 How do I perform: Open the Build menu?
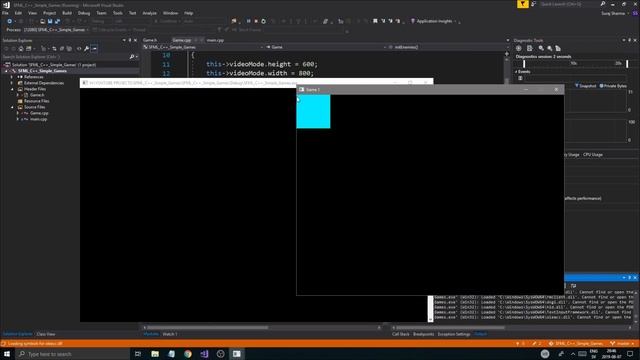(67, 13)
